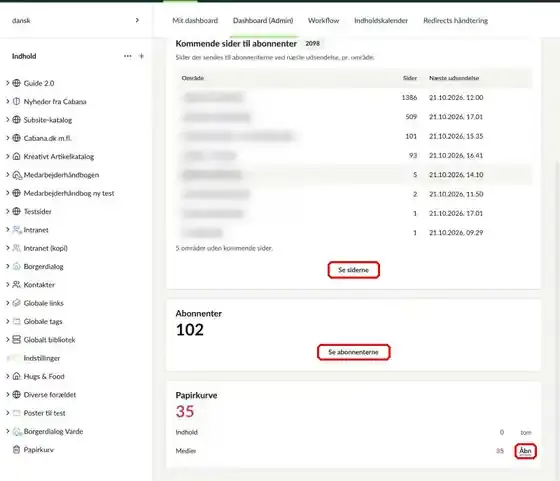Viewport: 560px width, 481px height.
Task: Click the Se siderne button
Action: coord(354,270)
